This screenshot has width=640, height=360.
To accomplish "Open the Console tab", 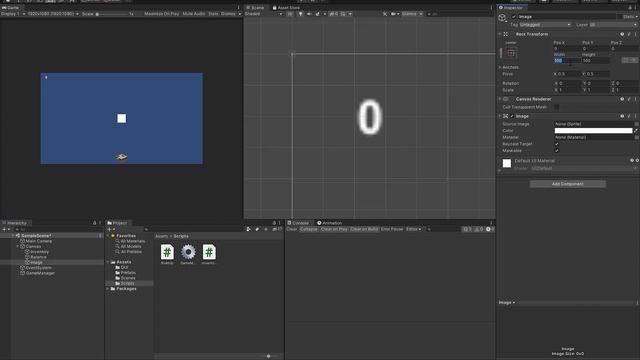I will pos(298,223).
